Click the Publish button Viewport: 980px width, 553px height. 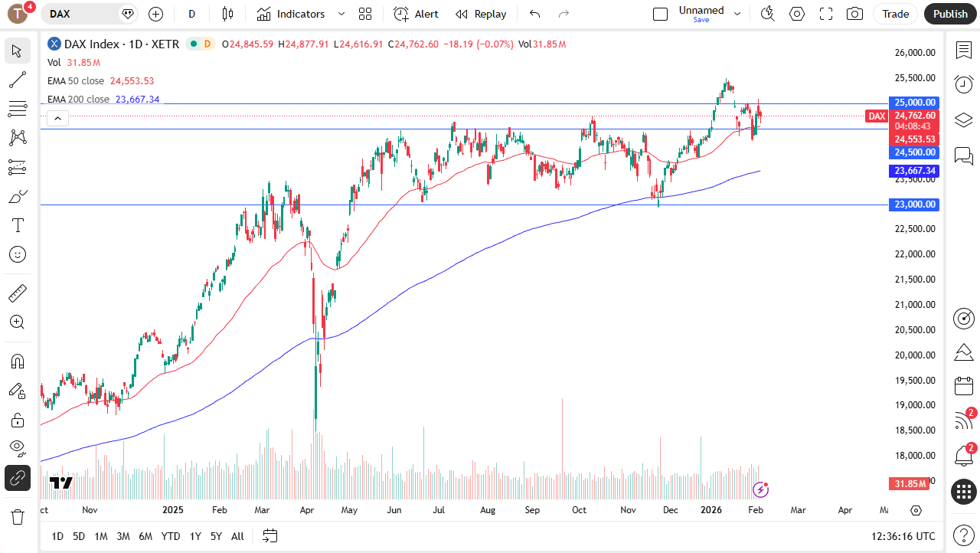950,14
